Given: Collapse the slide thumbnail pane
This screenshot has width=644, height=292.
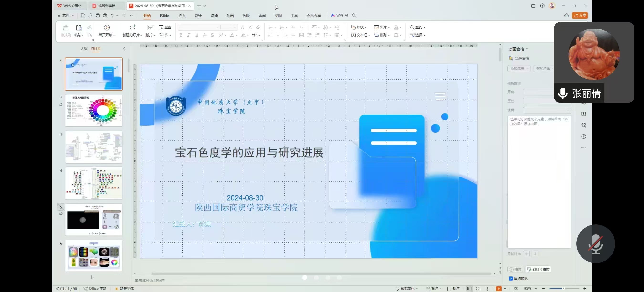Looking at the screenshot, I should point(124,49).
